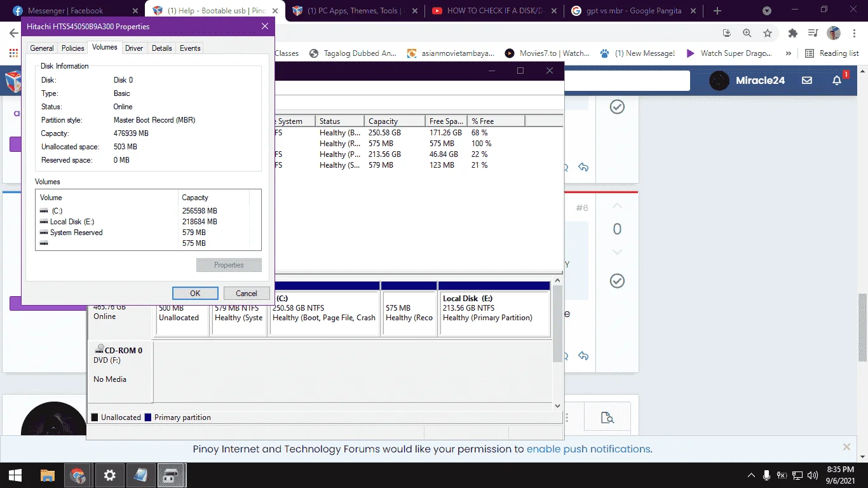
Task: Open the (1) New Message! bookmark
Action: 637,53
